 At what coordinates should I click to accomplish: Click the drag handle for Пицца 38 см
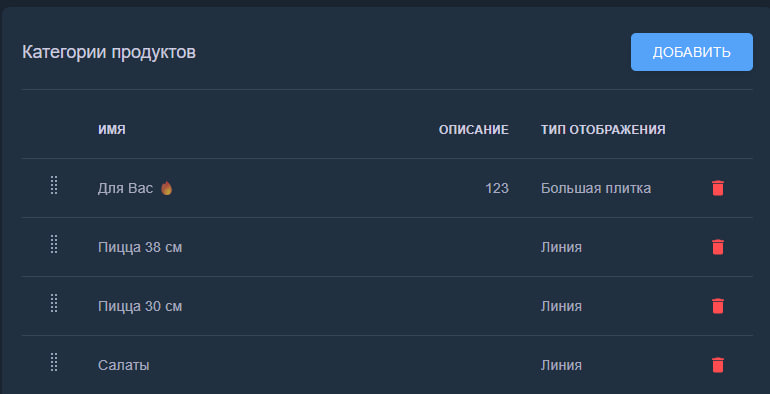[54, 244]
